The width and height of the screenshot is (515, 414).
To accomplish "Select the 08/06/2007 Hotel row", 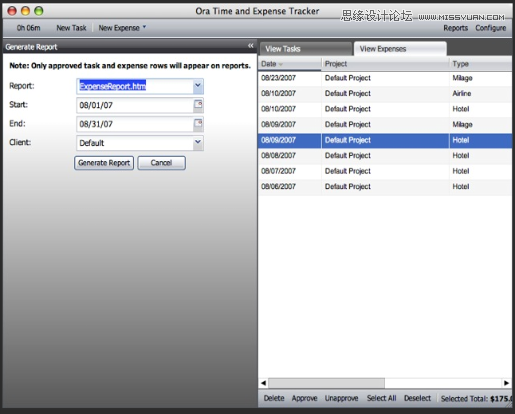I will click(385, 186).
